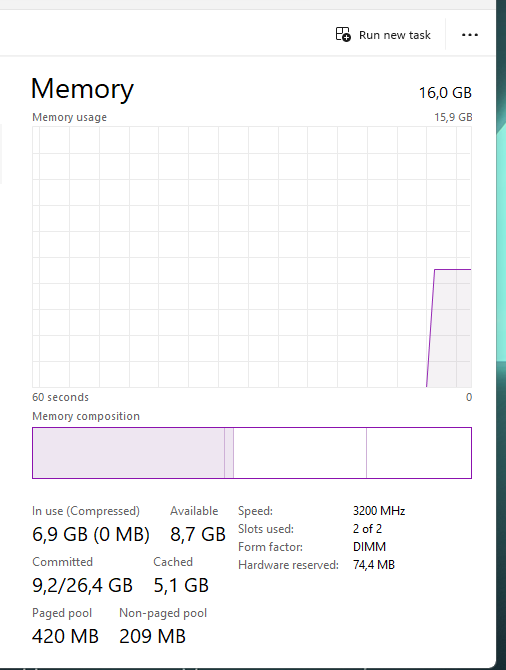Click the Speed 3200 MHz value
Screen dimensions: 506x670
379,511
